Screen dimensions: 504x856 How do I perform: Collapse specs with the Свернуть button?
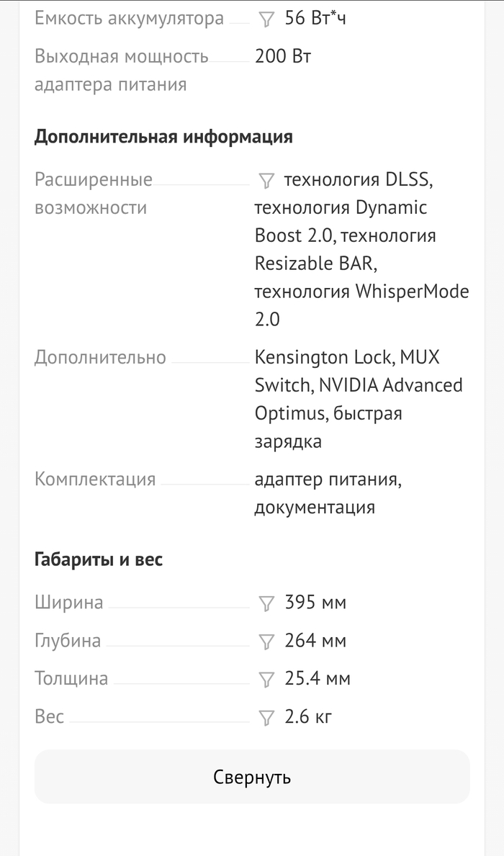[x=252, y=777]
